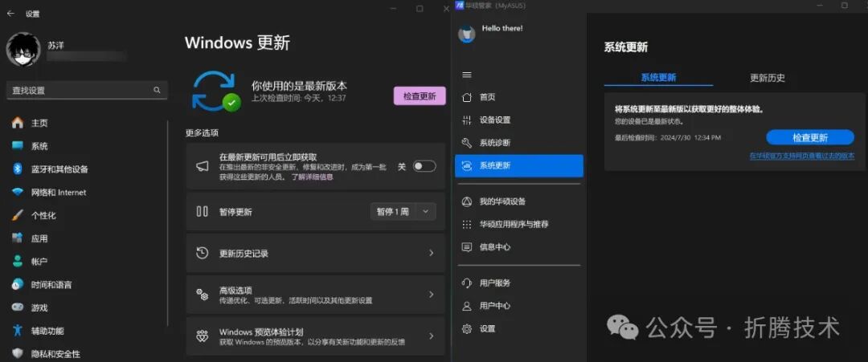Toggle 在最新更新可用后立即获取 switch
Image resolution: width=868 pixels, height=362 pixels.
[x=424, y=166]
